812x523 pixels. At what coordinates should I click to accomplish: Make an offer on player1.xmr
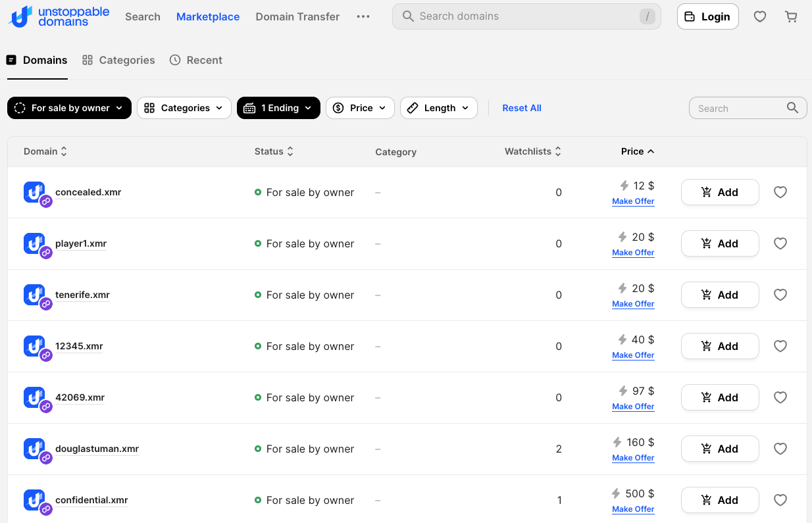pyautogui.click(x=633, y=253)
